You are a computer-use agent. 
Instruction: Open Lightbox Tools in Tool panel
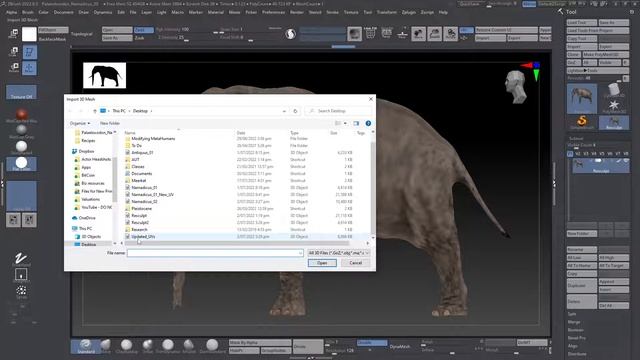[598, 71]
